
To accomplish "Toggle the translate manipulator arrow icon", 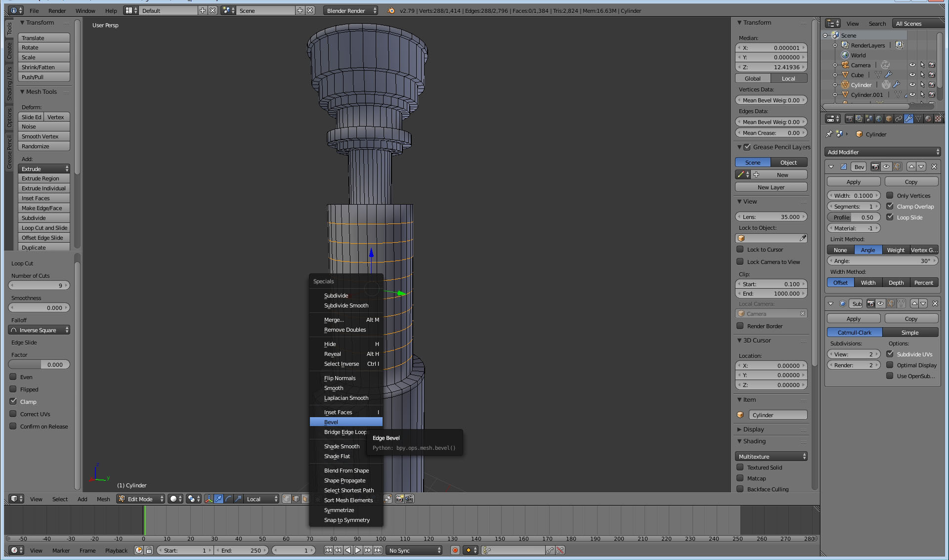I will click(219, 499).
